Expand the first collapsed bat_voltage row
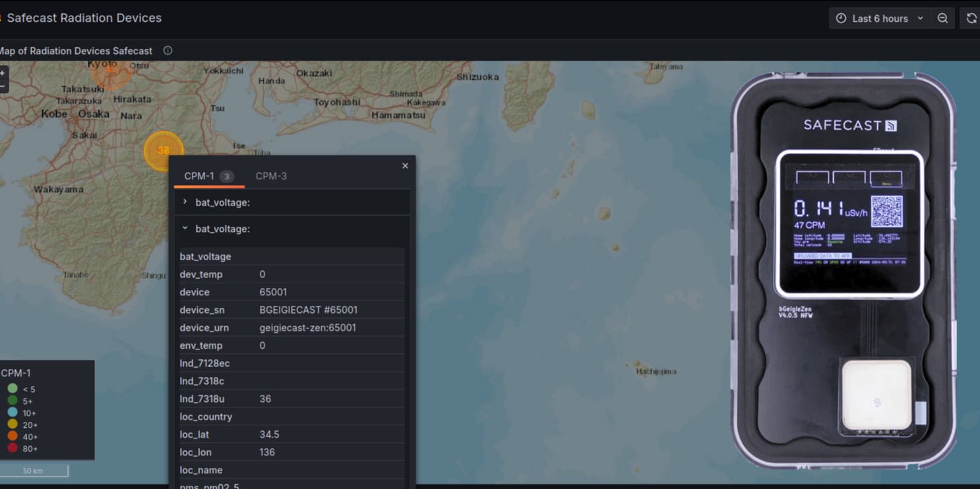The width and height of the screenshot is (980, 489). pos(291,202)
